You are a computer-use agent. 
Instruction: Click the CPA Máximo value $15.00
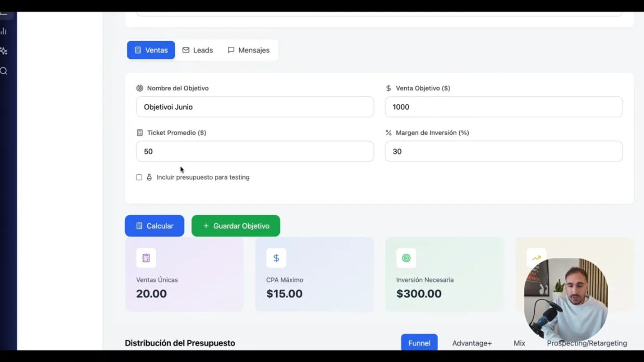coord(284,293)
